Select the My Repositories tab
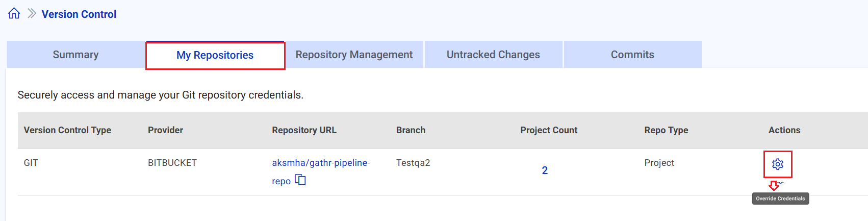 click(215, 55)
